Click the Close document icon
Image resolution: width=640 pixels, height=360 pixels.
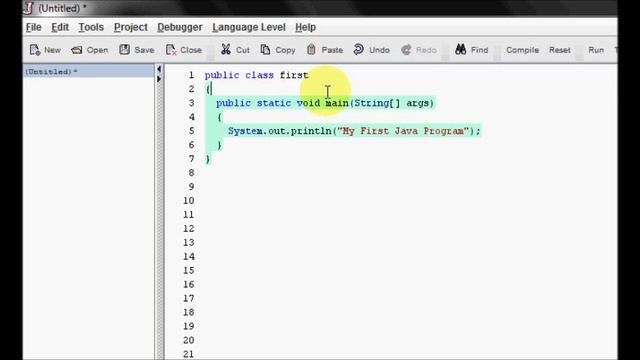[x=171, y=50]
